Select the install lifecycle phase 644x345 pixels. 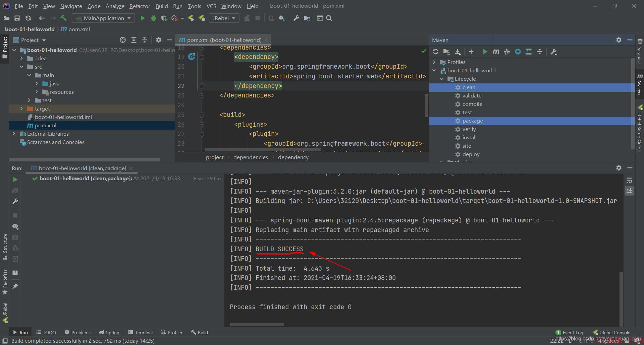point(470,137)
